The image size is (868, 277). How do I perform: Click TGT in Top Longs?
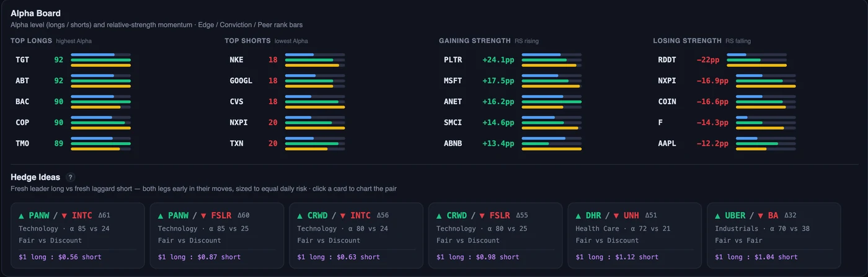pyautogui.click(x=22, y=60)
